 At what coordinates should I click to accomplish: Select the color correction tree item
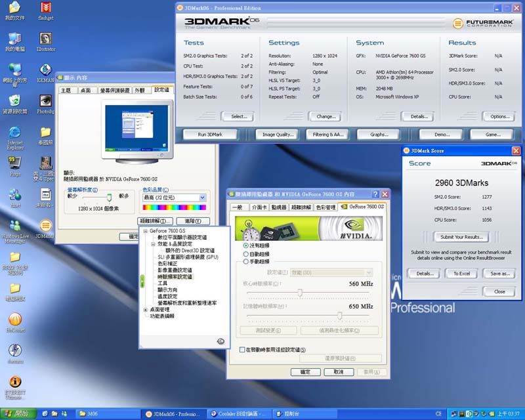click(167, 264)
